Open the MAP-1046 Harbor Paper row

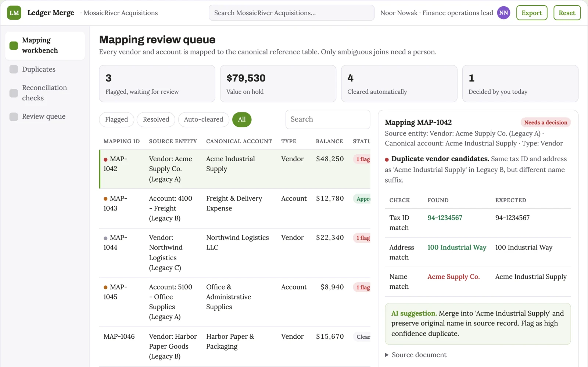coord(235,346)
